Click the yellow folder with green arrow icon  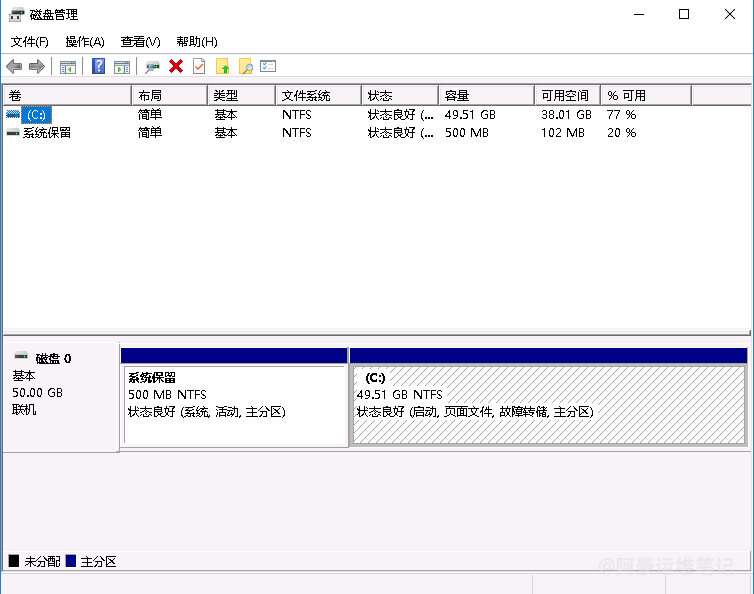(x=222, y=67)
